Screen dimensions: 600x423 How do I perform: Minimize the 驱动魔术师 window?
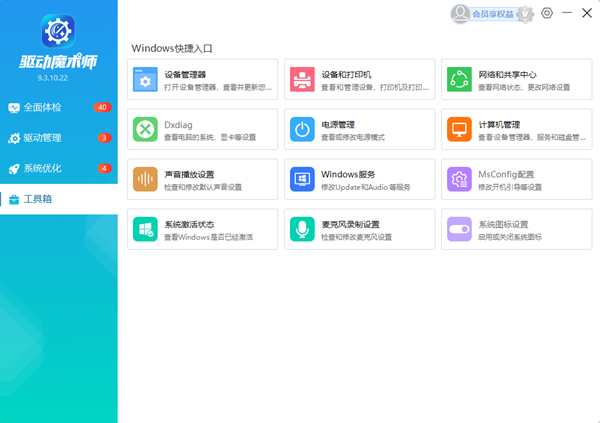coord(567,13)
